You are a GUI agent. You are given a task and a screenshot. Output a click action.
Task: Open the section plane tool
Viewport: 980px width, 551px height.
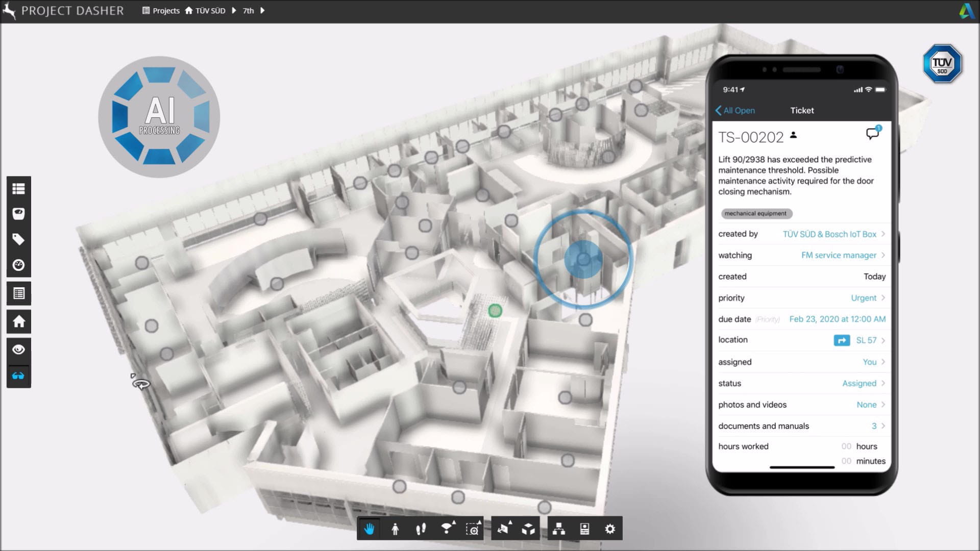(504, 529)
